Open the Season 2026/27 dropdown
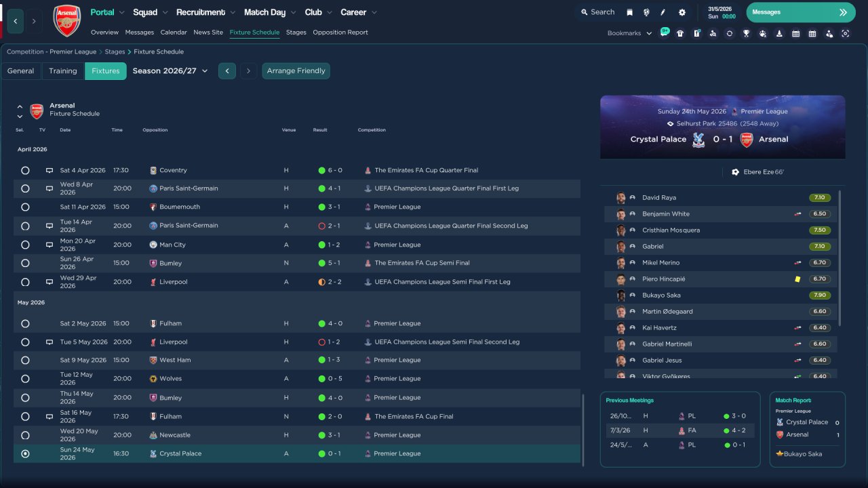The image size is (868, 488). point(170,70)
